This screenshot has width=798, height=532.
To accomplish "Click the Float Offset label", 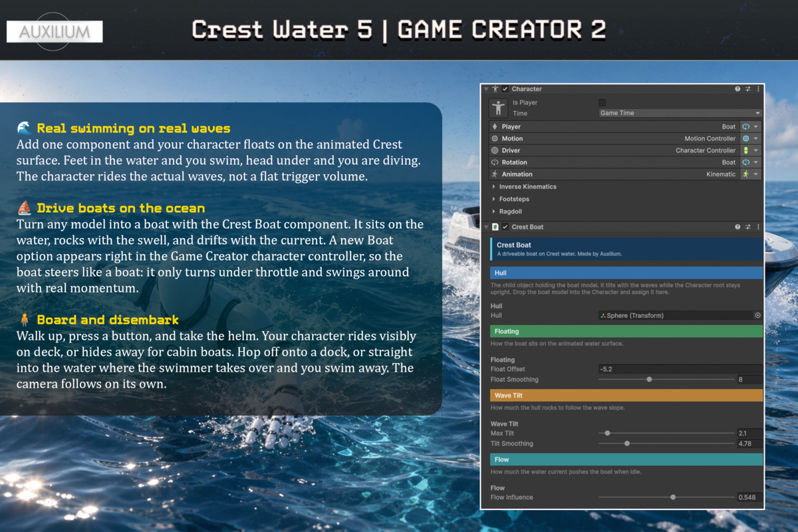I will 508,369.
